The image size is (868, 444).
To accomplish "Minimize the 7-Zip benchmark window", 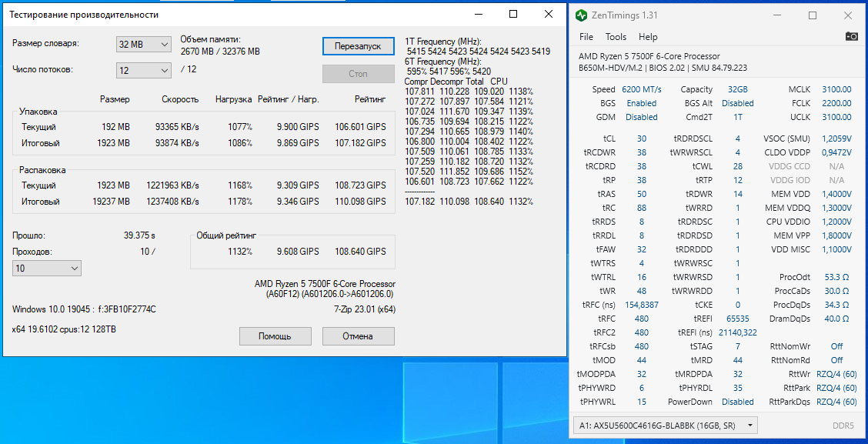I will (479, 15).
